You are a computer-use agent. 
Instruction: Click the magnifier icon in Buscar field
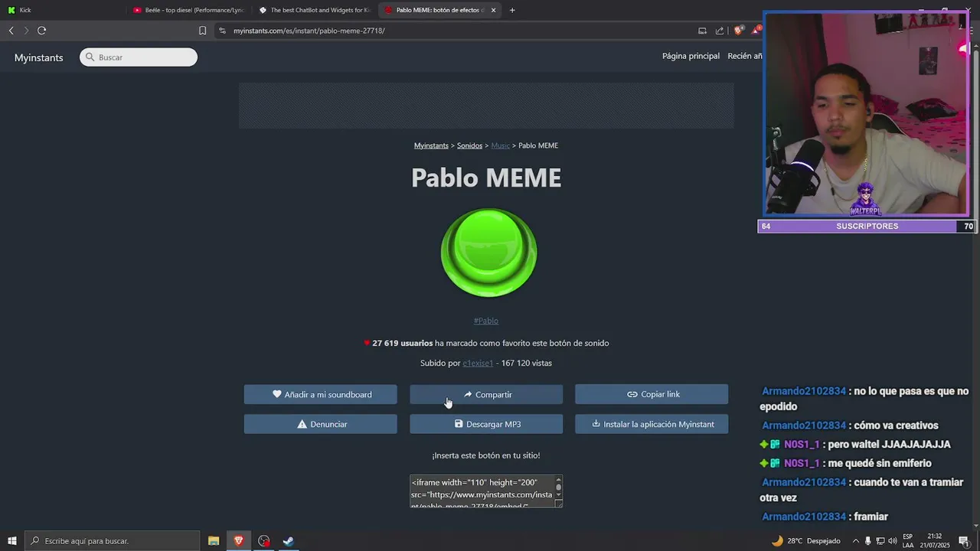[90, 57]
